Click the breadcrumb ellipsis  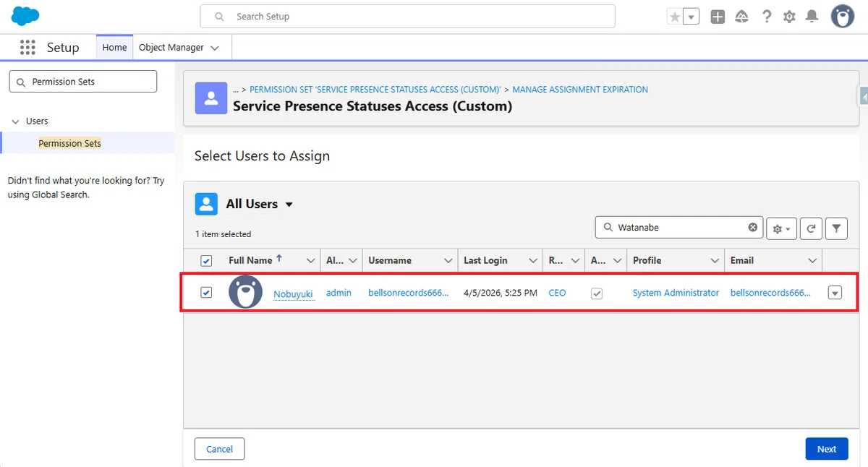tap(236, 90)
